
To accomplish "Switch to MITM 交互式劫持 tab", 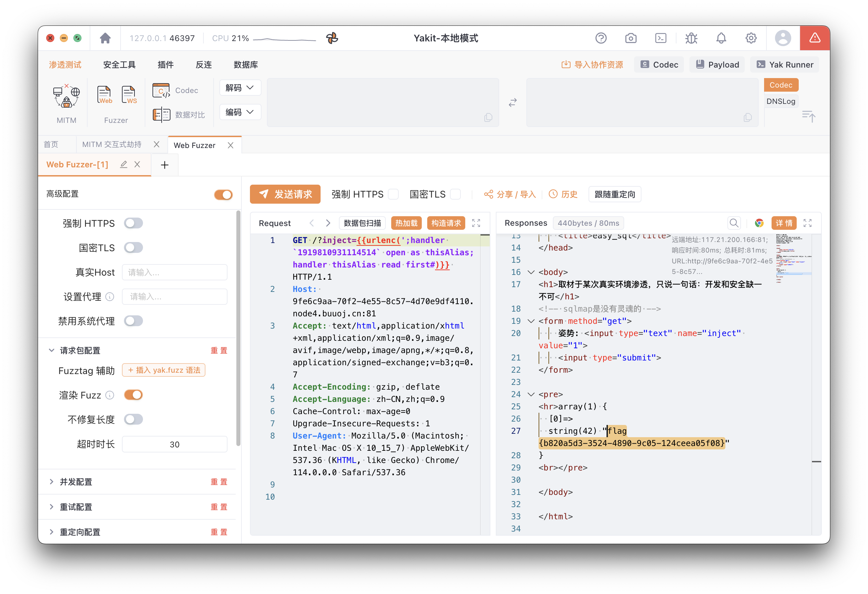I will pyautogui.click(x=112, y=145).
